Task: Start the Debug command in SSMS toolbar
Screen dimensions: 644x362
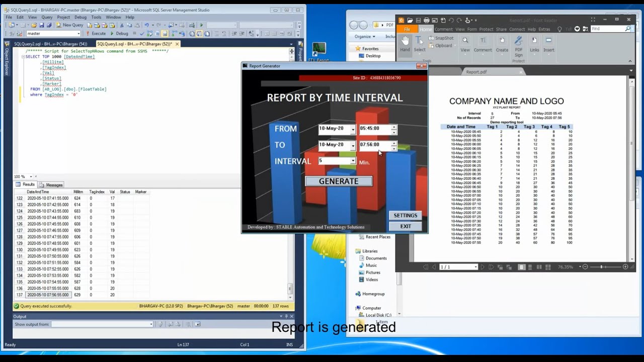Action: pos(119,34)
